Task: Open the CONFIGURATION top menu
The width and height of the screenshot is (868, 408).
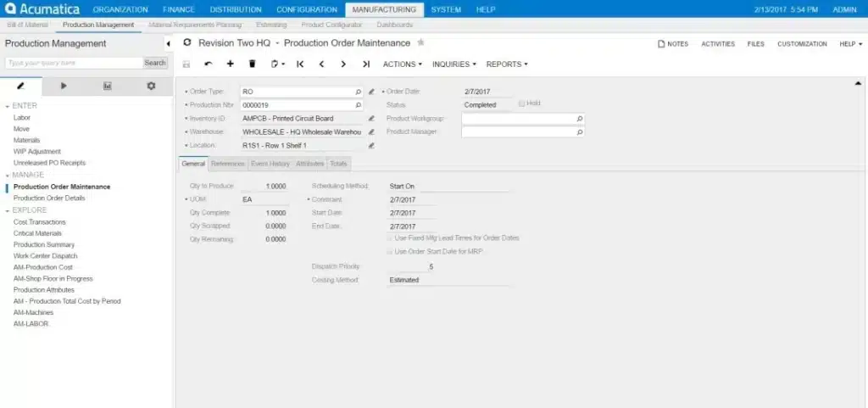Action: click(307, 9)
